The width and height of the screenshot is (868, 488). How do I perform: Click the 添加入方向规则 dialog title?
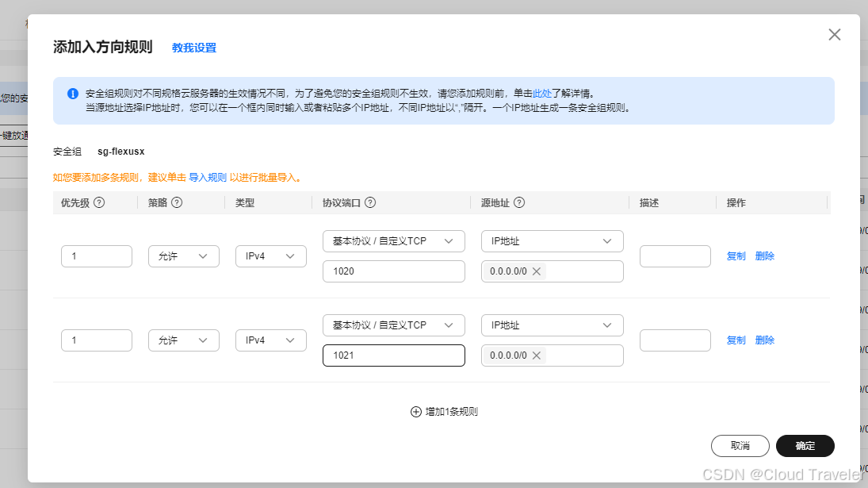102,47
